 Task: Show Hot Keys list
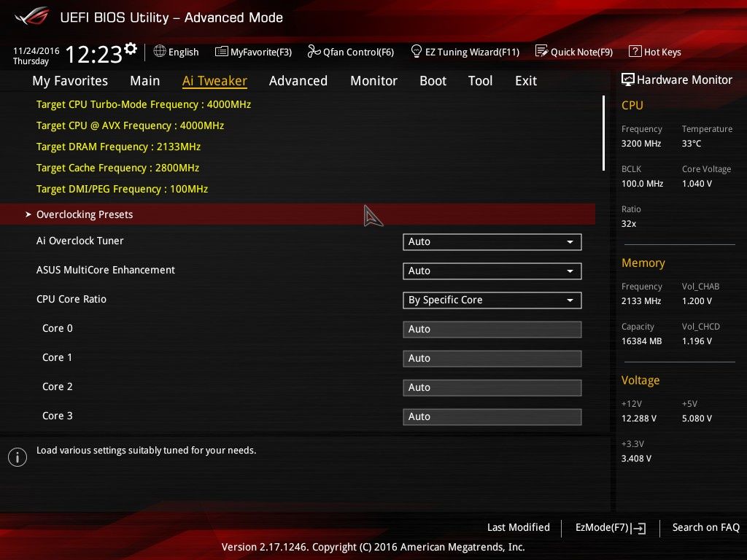tap(662, 52)
